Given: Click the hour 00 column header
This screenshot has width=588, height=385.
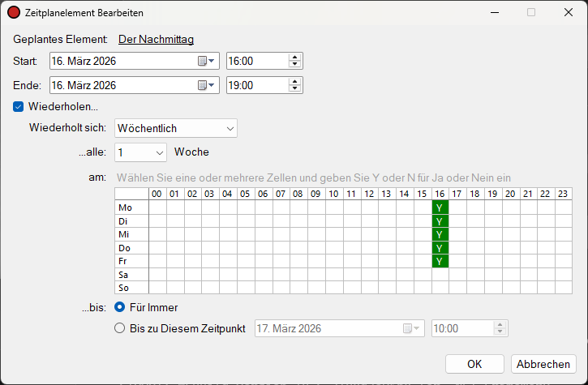Looking at the screenshot, I should point(157,194).
